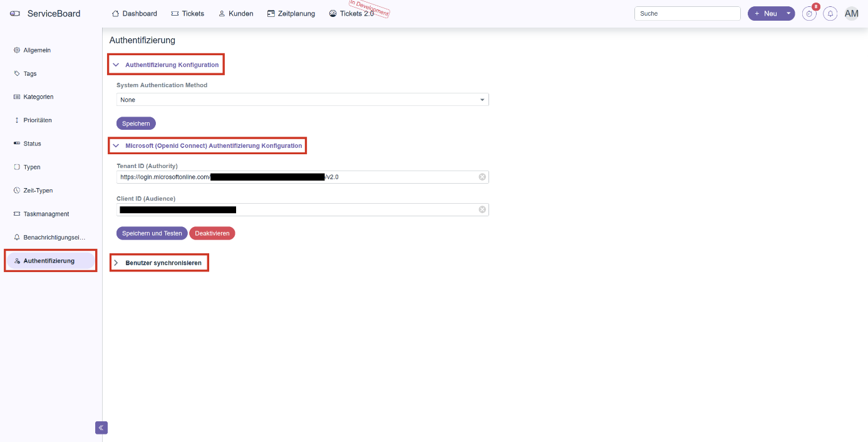This screenshot has height=442, width=868.
Task: Clear the Tenant ID field with X icon
Action: click(x=482, y=177)
